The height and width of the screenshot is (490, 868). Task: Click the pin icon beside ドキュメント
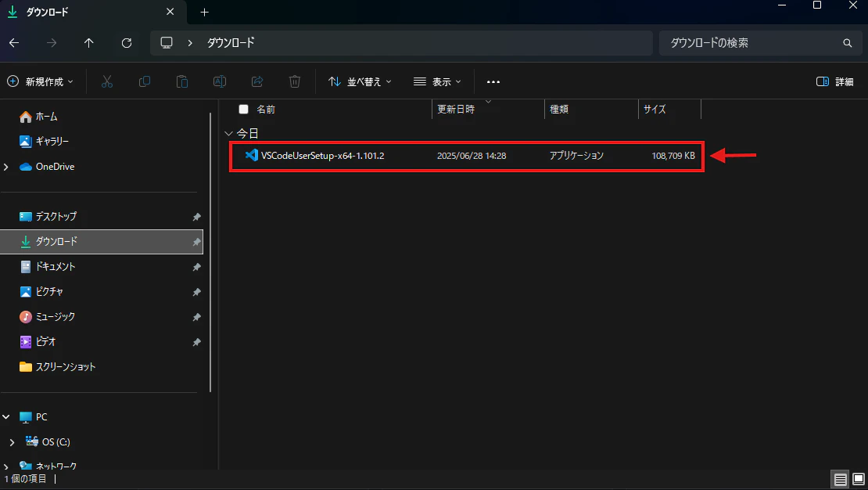point(196,267)
